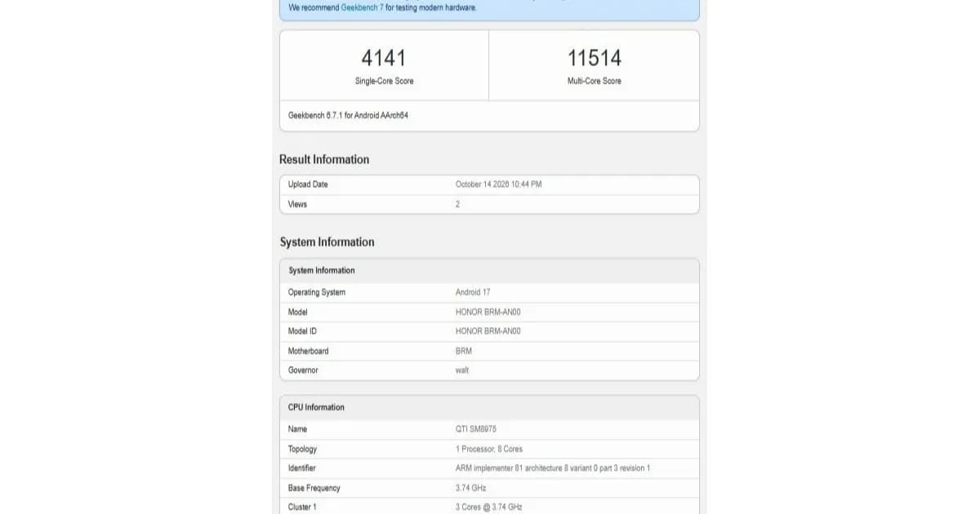Viewport: 980px width, 514px height.
Task: Click the Name label in CPU table
Action: pyautogui.click(x=298, y=429)
